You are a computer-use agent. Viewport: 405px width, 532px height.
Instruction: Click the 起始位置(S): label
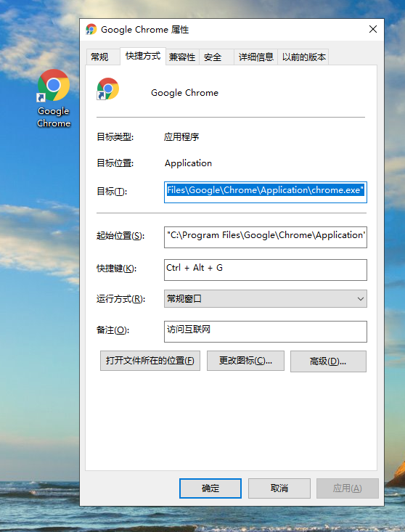(x=120, y=235)
